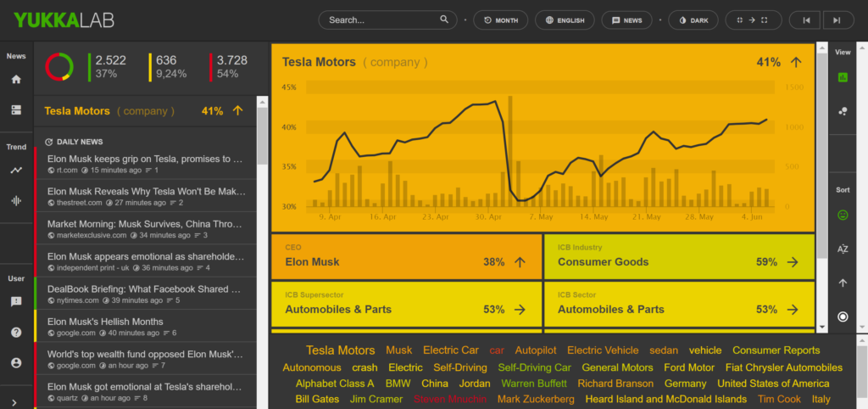Skip to previous with back button
The width and height of the screenshot is (868, 409).
click(x=807, y=20)
